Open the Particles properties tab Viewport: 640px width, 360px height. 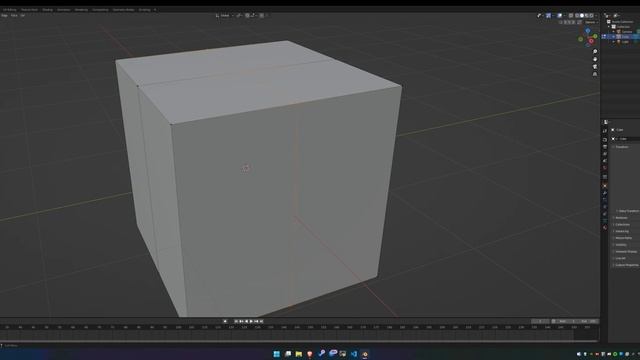point(605,199)
